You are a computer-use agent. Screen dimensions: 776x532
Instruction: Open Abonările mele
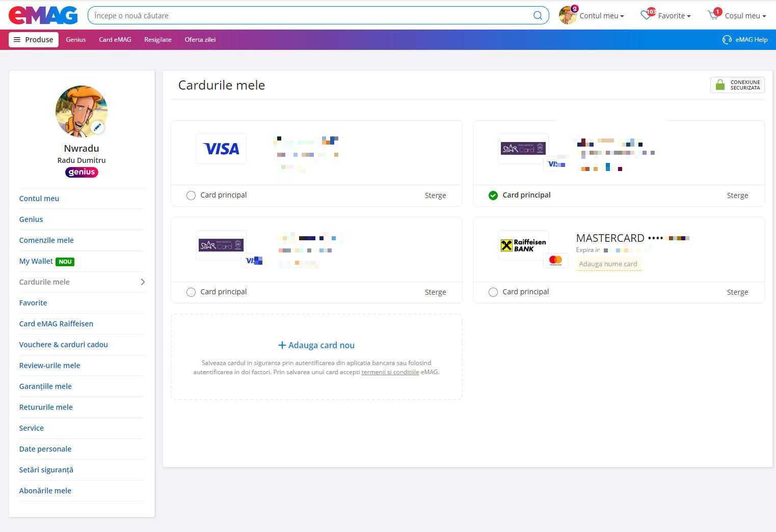pyautogui.click(x=45, y=491)
